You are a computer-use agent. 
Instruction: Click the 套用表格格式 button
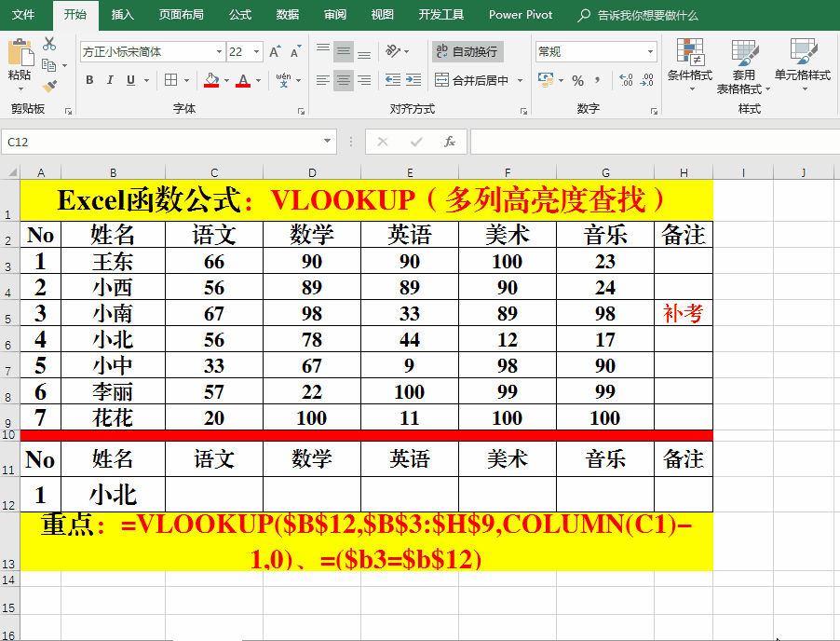(742, 65)
